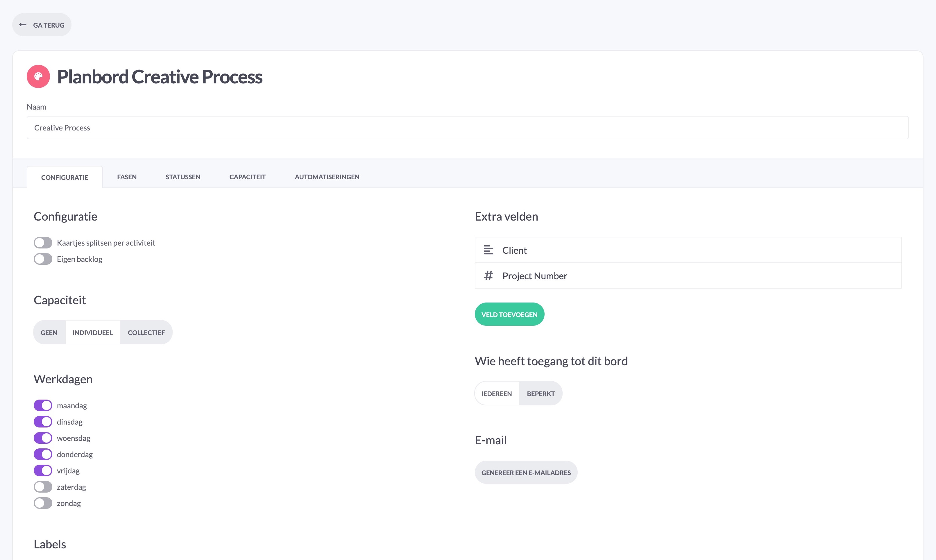Disable dinsdag workday toggle
Image resolution: width=936 pixels, height=560 pixels.
tap(43, 421)
